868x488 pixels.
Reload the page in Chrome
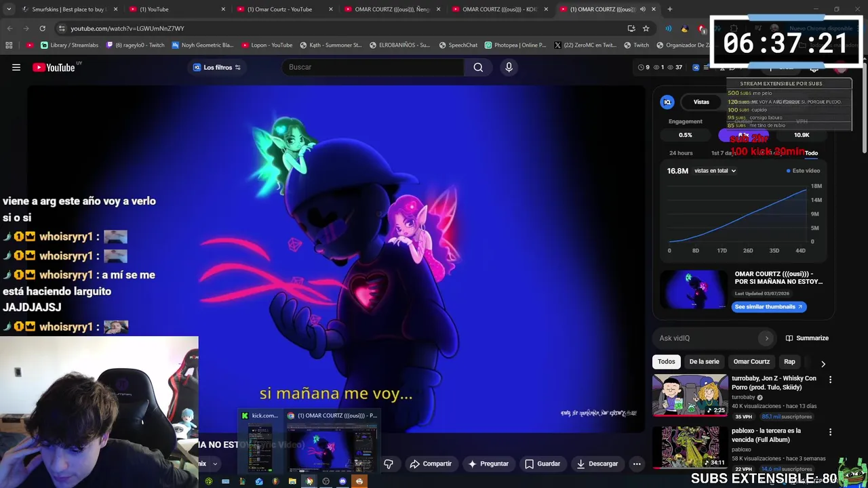[42, 28]
